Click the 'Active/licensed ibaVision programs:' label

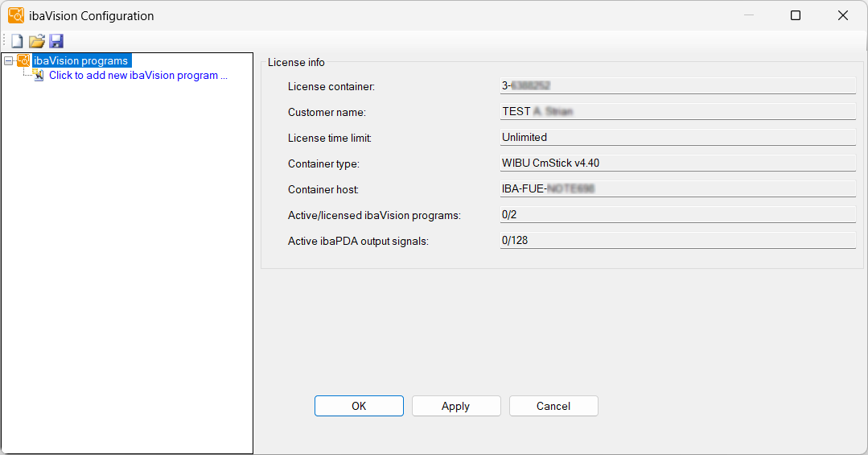click(374, 216)
